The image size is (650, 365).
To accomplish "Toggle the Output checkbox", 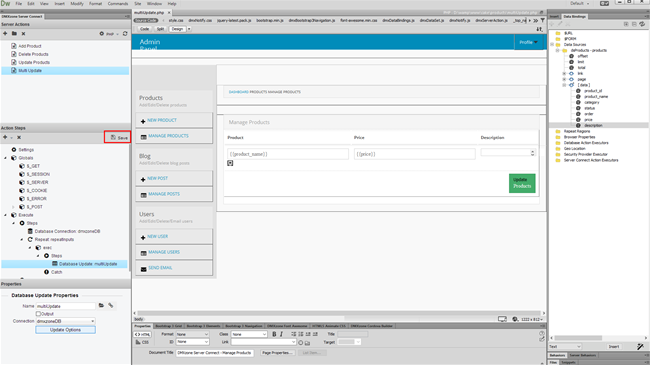I will pyautogui.click(x=38, y=314).
